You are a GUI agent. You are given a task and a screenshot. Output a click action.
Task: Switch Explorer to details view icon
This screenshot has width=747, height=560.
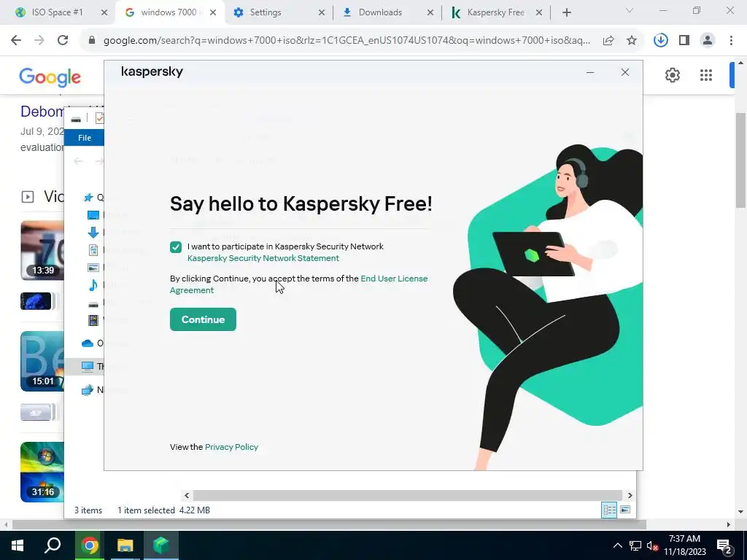coord(609,510)
